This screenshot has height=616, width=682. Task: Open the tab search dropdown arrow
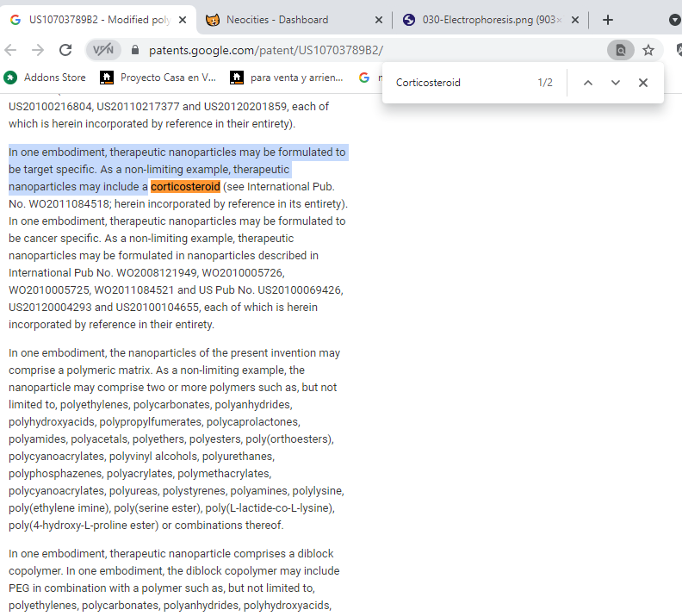click(674, 20)
